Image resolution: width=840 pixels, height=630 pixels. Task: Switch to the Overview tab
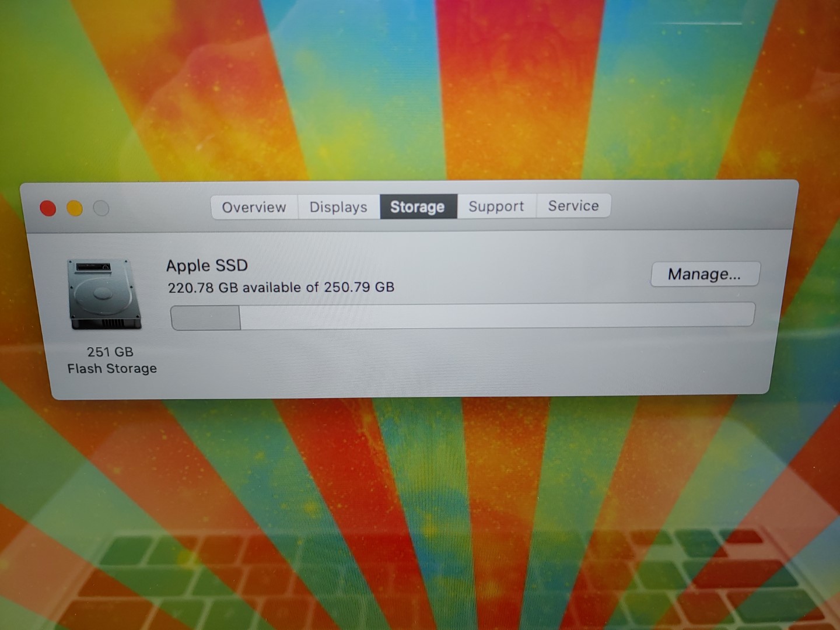click(x=254, y=207)
